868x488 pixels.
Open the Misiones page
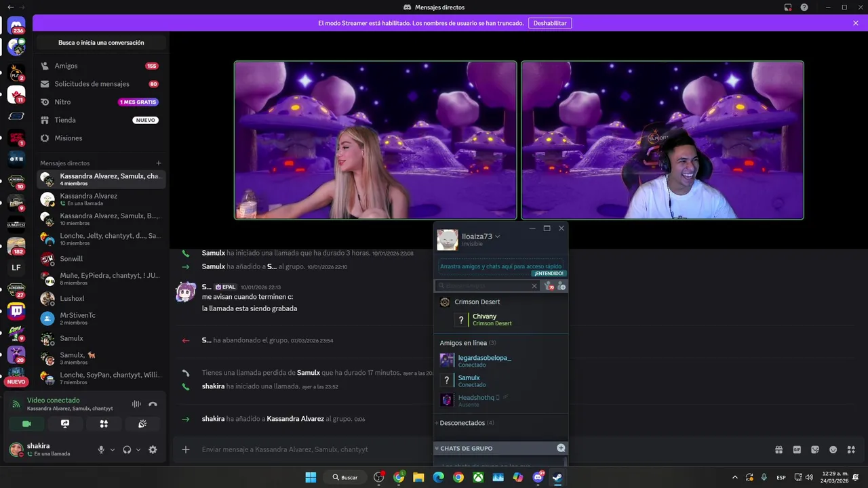(x=100, y=138)
